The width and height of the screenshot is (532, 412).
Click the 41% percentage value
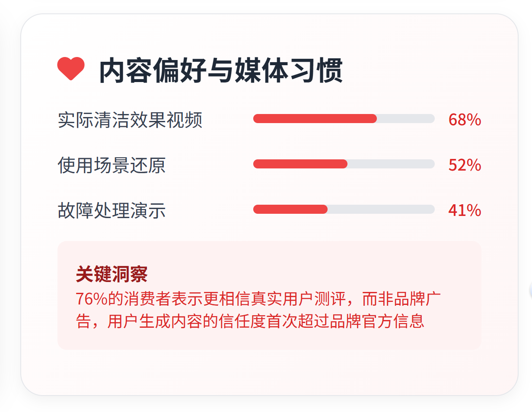click(465, 211)
